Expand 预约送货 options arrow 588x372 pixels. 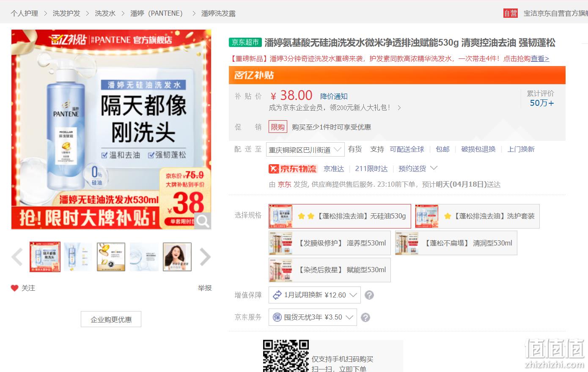[x=434, y=168]
